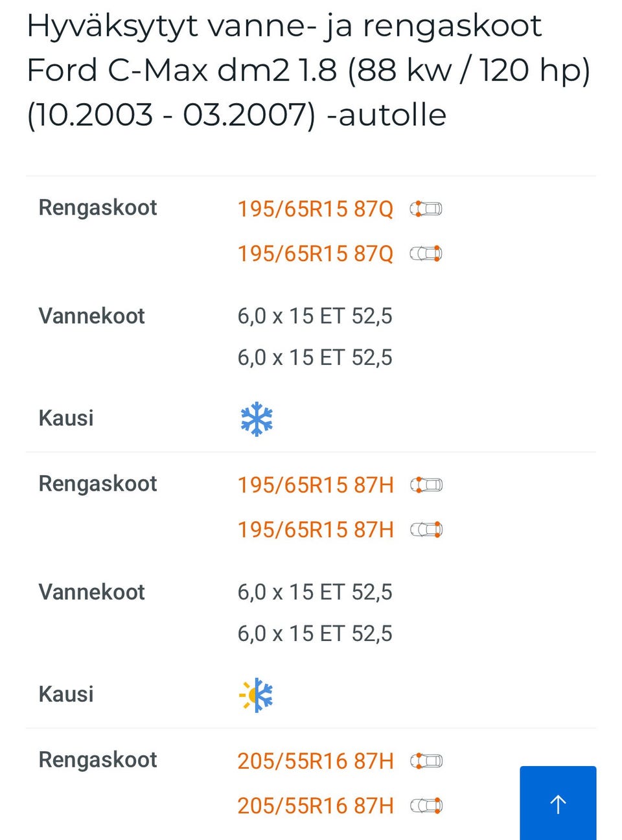Click the Kausi label beside the snowflake icon

point(66,418)
